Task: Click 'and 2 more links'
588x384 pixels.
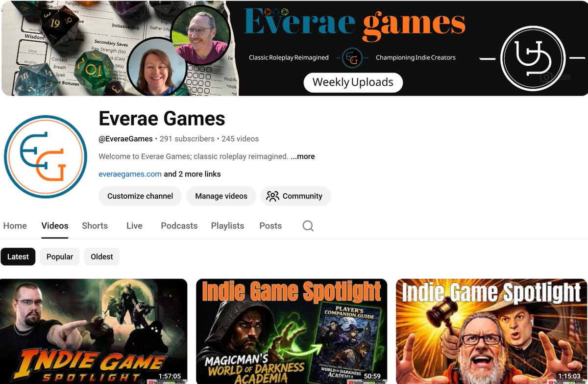Action: click(x=192, y=174)
